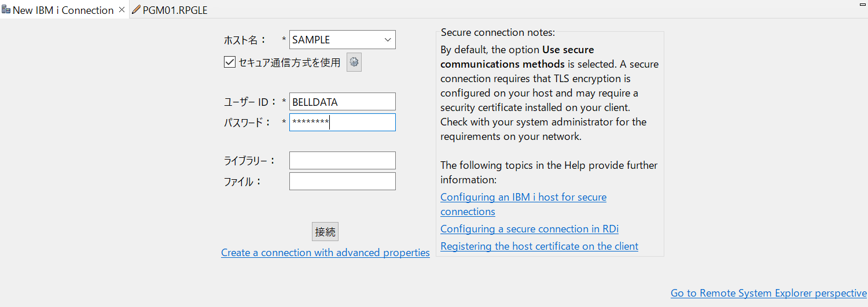Screen dimensions: 868x307
Task: Click the ファイル text field
Action: [343, 181]
